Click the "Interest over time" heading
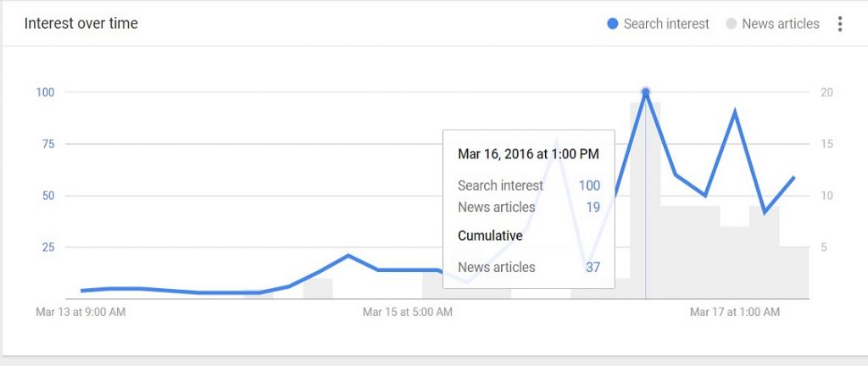 click(81, 24)
